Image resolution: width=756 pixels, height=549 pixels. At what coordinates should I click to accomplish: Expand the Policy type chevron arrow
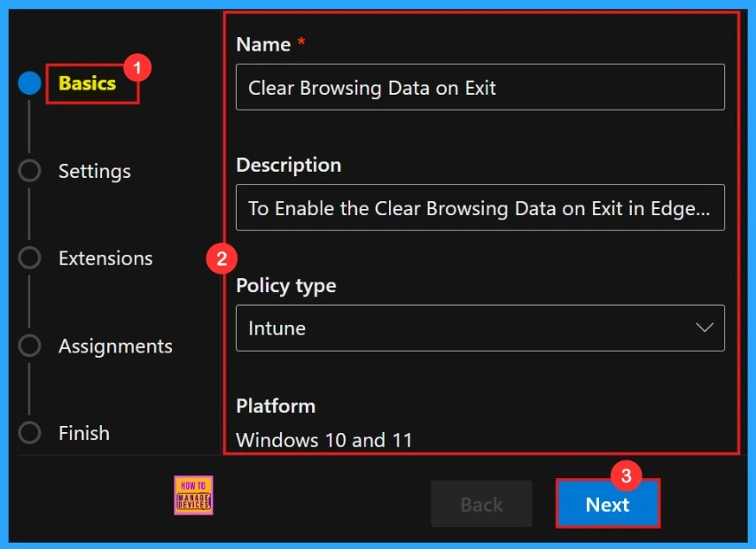705,328
